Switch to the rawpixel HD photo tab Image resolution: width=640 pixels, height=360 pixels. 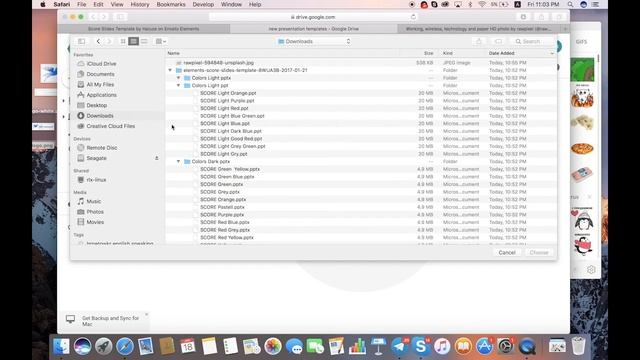(x=478, y=29)
